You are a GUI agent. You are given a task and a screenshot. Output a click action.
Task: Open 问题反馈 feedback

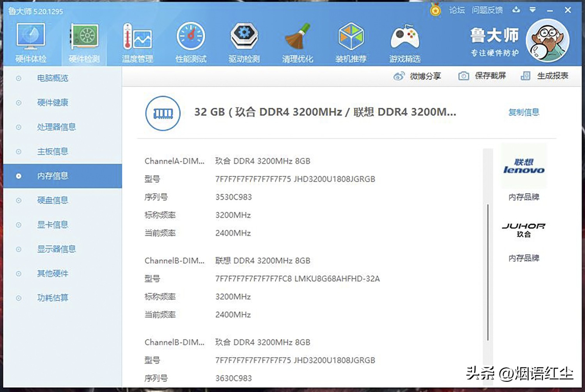point(487,10)
